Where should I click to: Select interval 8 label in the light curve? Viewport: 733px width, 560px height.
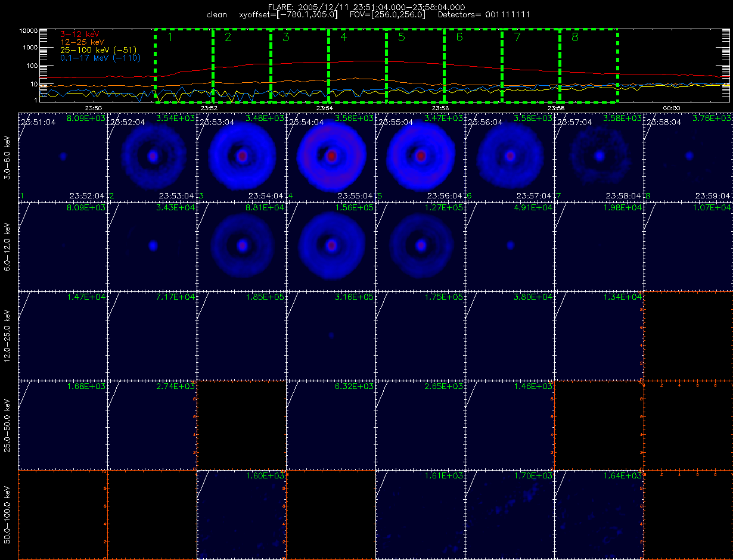pos(574,38)
